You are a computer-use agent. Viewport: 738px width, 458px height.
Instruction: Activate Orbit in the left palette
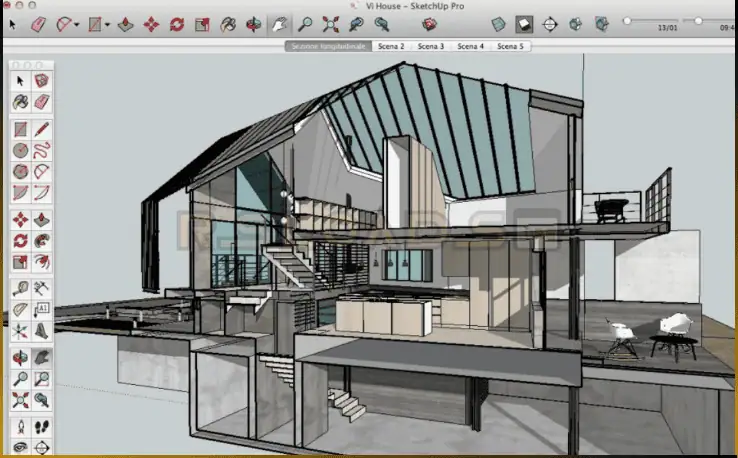point(20,358)
